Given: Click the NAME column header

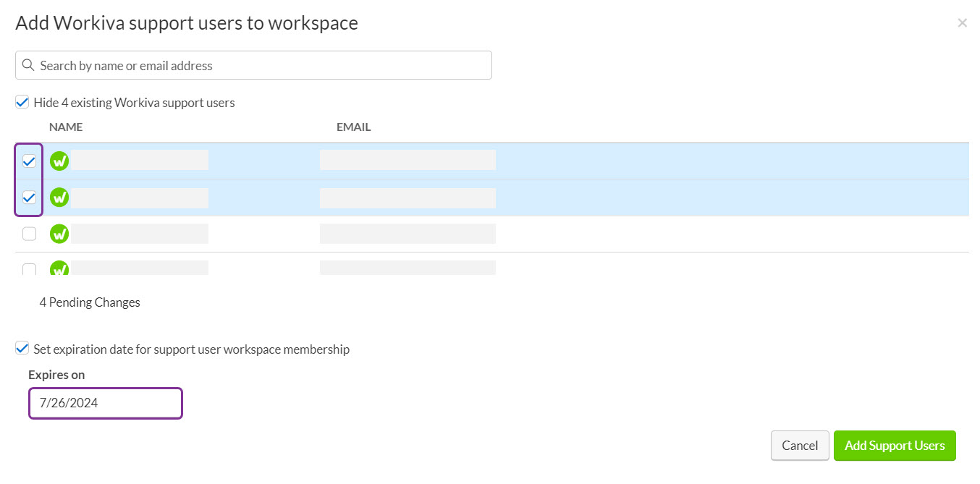Looking at the screenshot, I should (66, 127).
